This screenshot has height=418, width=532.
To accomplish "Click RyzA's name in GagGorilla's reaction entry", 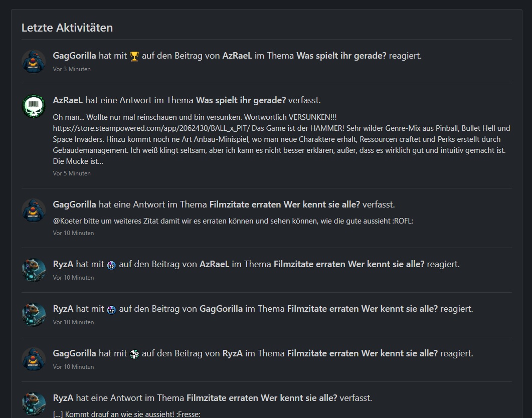I will click(x=232, y=353).
